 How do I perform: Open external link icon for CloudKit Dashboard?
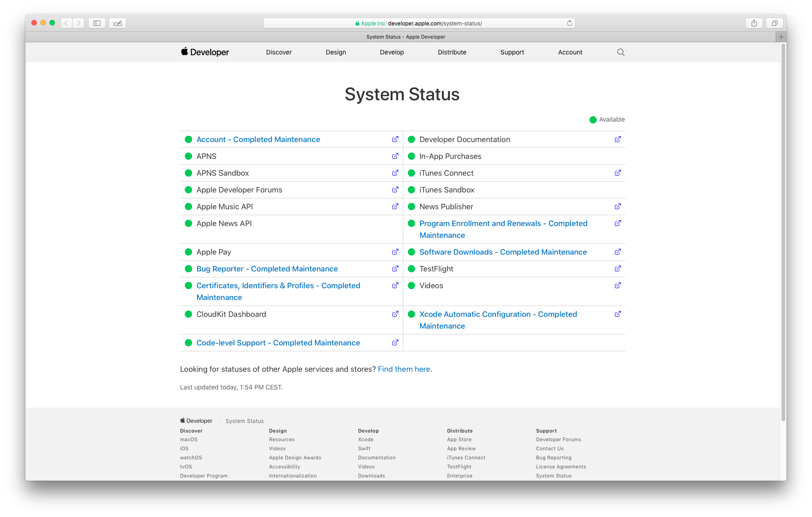[395, 314]
